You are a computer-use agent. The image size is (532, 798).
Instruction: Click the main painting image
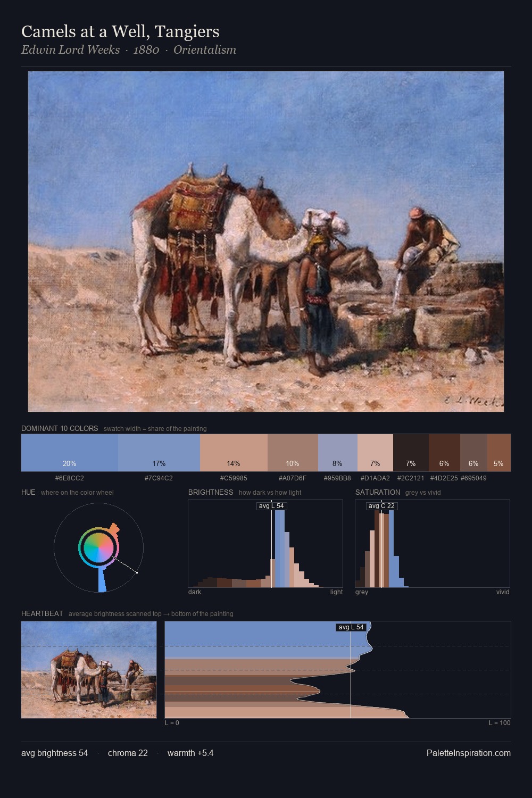[x=266, y=242]
